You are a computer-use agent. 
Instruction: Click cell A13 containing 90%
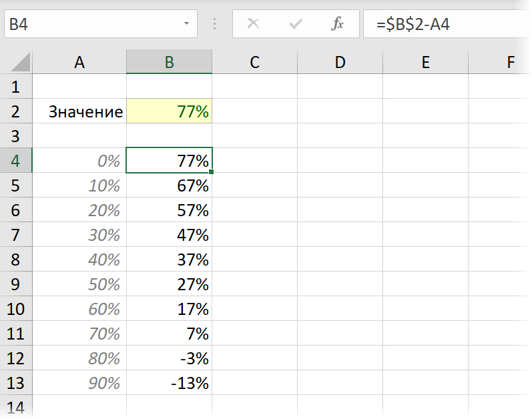pos(79,383)
